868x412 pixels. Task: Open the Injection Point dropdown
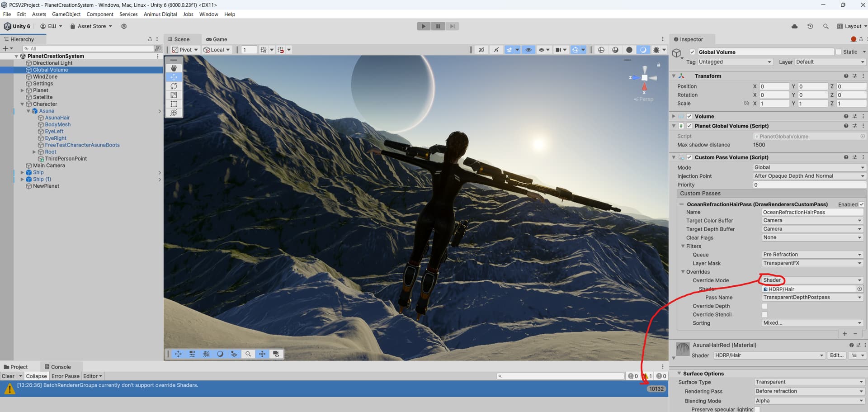click(x=809, y=176)
